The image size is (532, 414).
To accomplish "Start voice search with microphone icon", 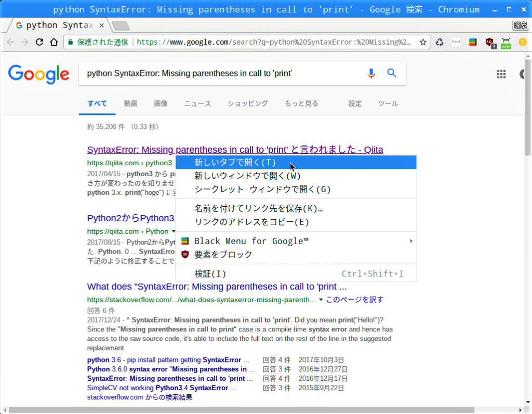I will [x=371, y=73].
